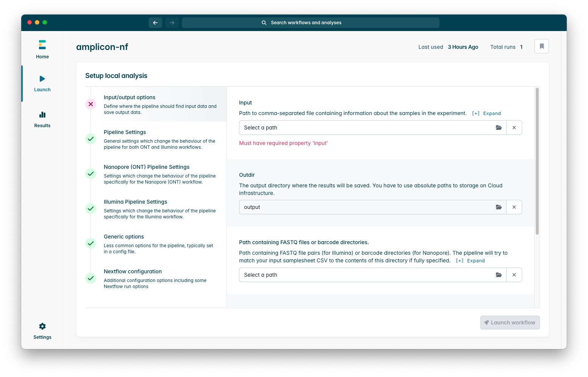Image resolution: width=588 pixels, height=377 pixels.
Task: Select the Input/output options step
Action: (156, 104)
